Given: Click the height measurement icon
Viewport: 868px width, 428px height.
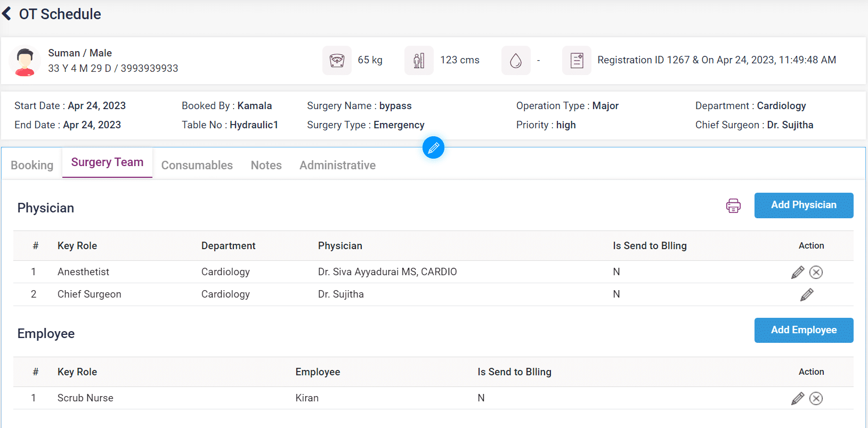Looking at the screenshot, I should tap(419, 61).
